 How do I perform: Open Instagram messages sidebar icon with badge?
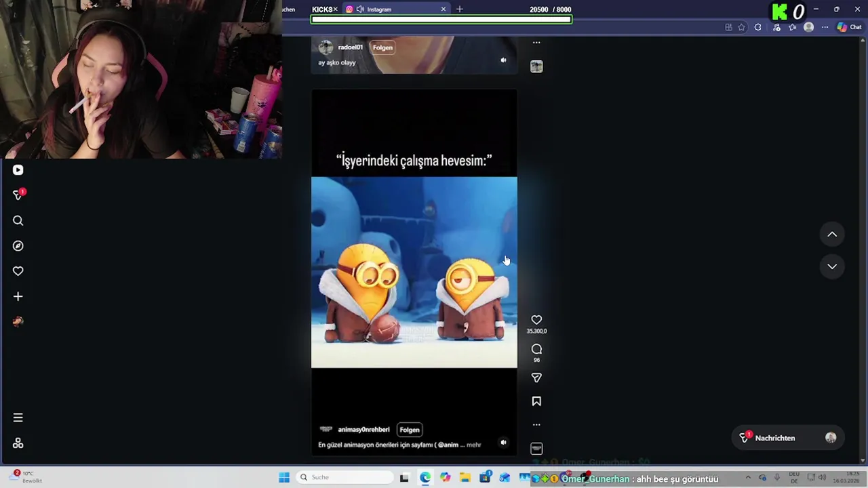pos(18,195)
